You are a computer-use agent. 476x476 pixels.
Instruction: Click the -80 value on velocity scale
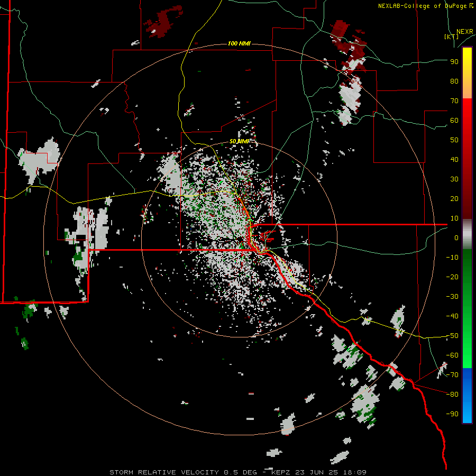(452, 395)
